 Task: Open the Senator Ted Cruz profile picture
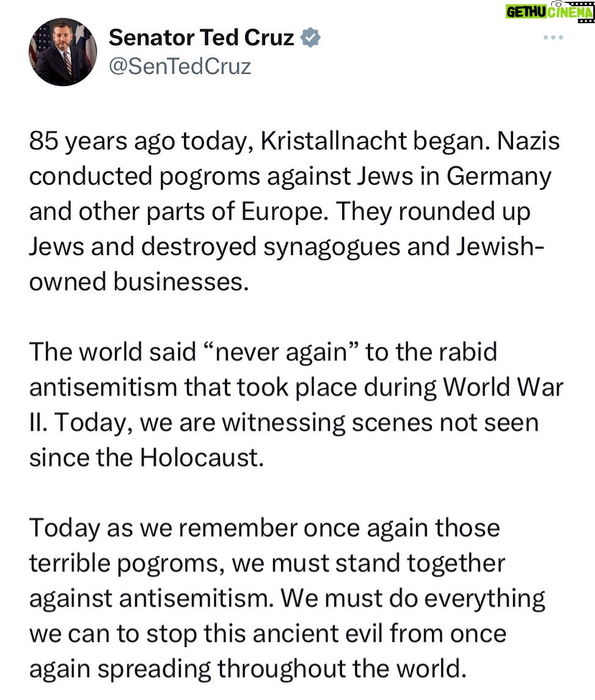click(x=63, y=52)
